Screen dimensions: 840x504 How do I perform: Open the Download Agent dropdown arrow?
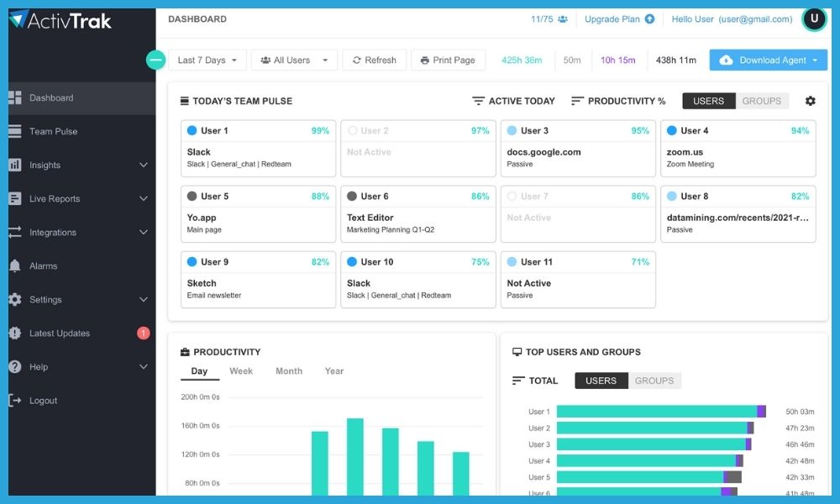click(x=815, y=60)
